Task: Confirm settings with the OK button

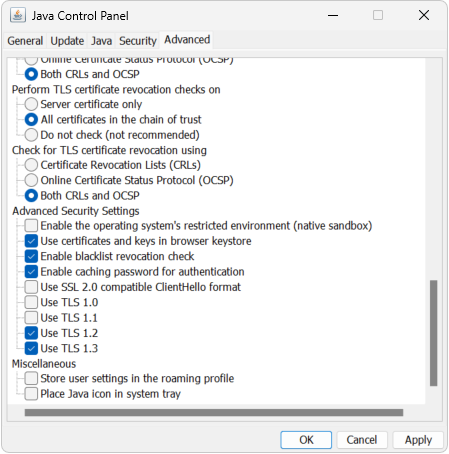Action: point(306,440)
